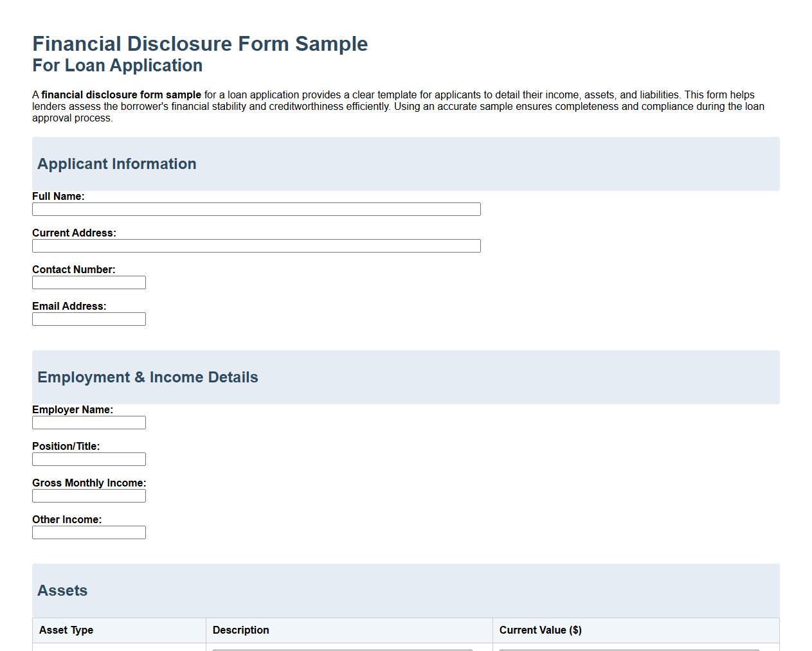Click the Gross Monthly Income input field

pos(89,495)
